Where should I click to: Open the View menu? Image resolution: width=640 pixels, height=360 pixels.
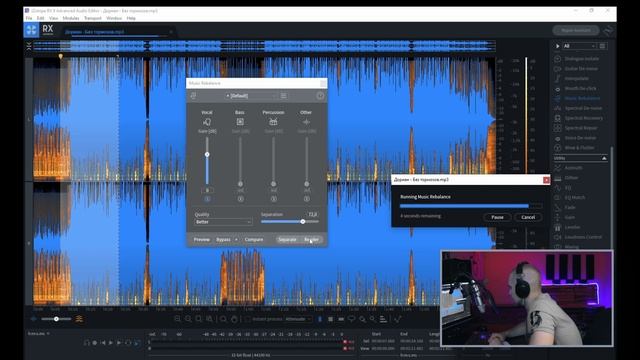53,18
